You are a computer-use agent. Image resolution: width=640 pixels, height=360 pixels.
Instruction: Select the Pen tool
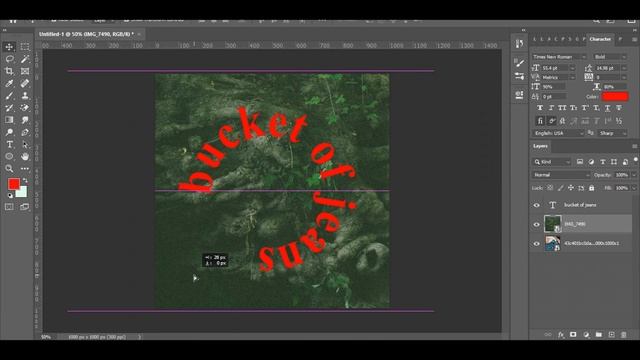pos(25,132)
